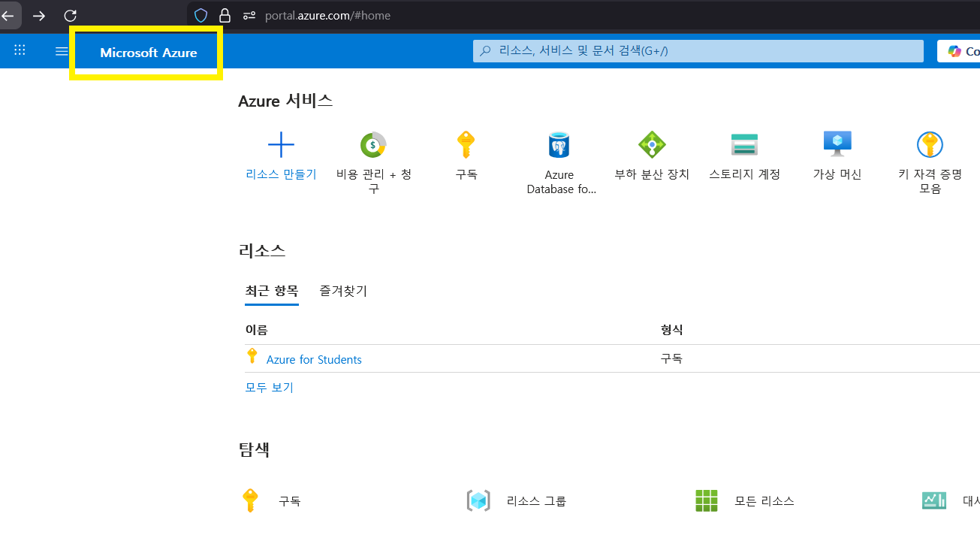Click the key icon beside Azure for Students

[252, 356]
